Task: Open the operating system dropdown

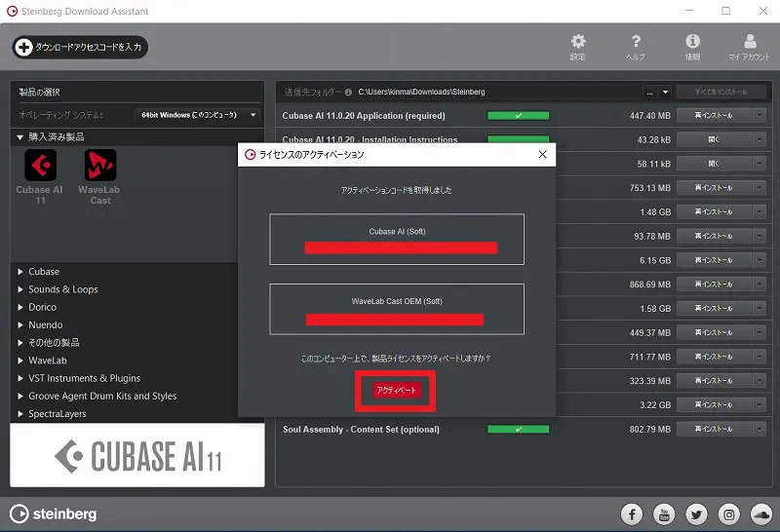Action: pos(197,115)
